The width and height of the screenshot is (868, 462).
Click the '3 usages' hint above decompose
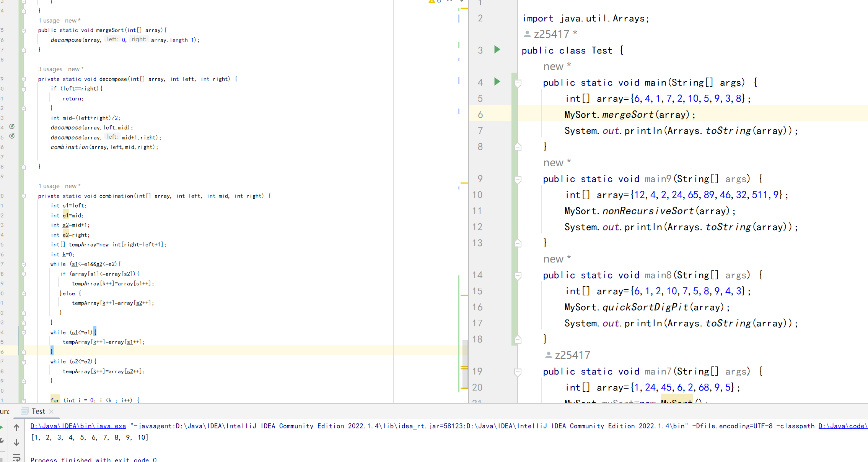(x=50, y=69)
